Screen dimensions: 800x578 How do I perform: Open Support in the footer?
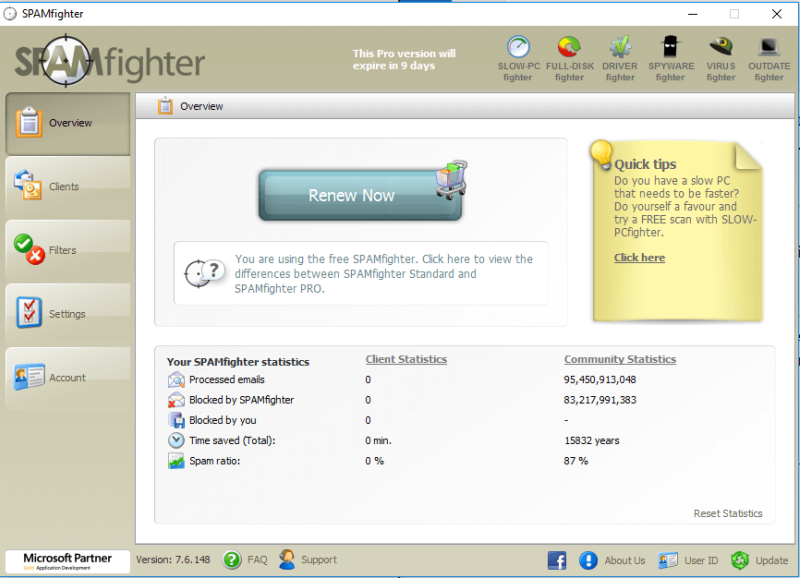point(308,560)
